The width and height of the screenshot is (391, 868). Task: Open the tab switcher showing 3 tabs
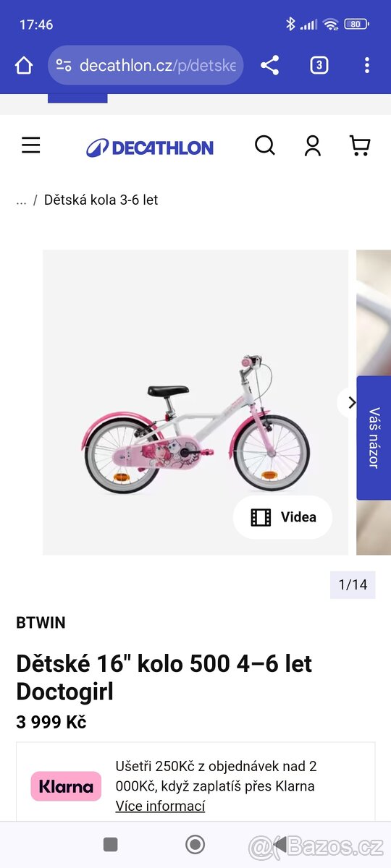[x=319, y=66]
